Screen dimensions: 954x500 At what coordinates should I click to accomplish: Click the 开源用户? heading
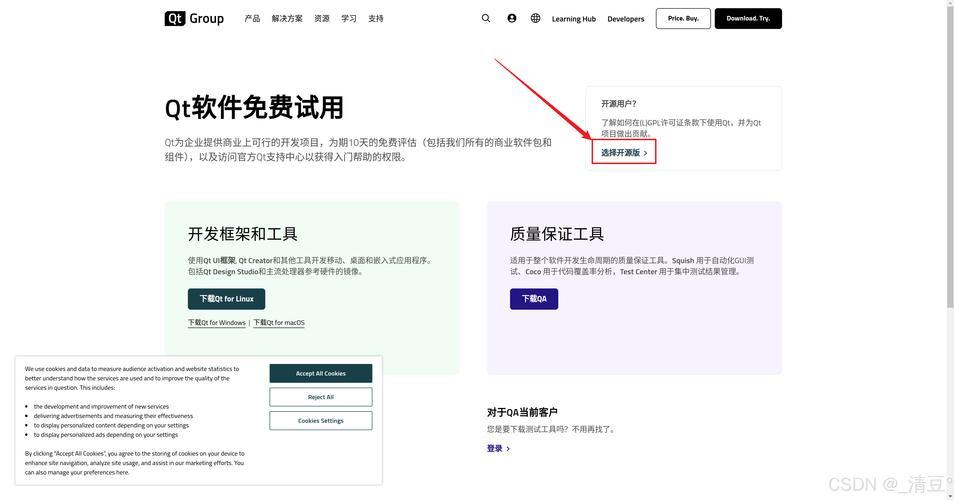coord(619,104)
